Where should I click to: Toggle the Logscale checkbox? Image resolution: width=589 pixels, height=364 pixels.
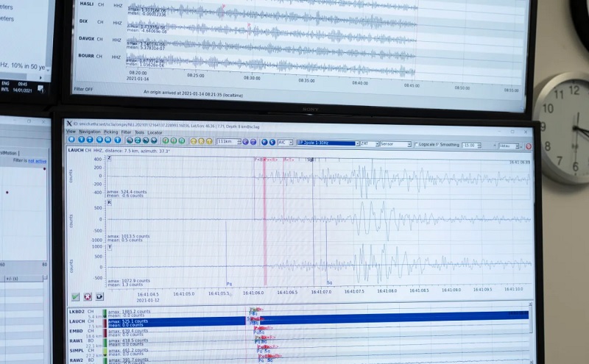[416, 144]
